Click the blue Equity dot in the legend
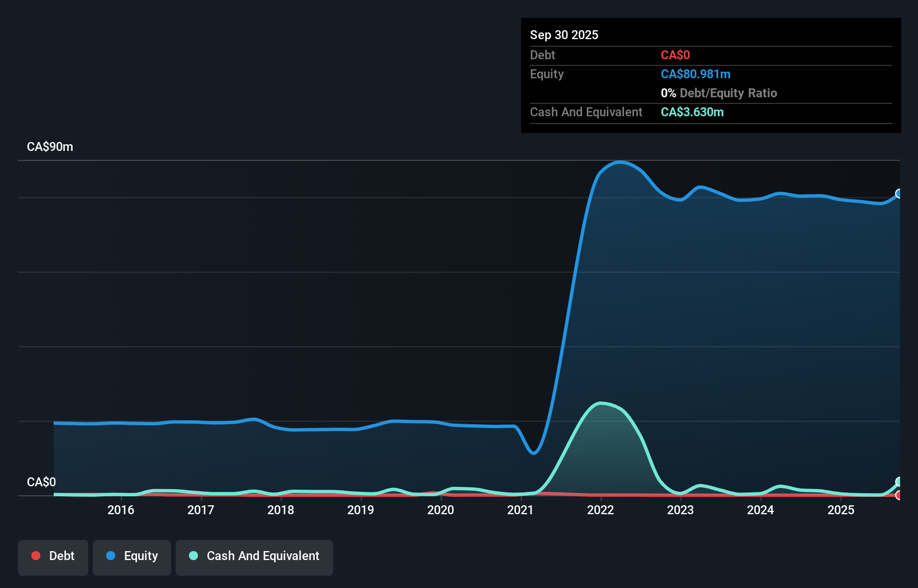918x588 pixels. tap(111, 556)
